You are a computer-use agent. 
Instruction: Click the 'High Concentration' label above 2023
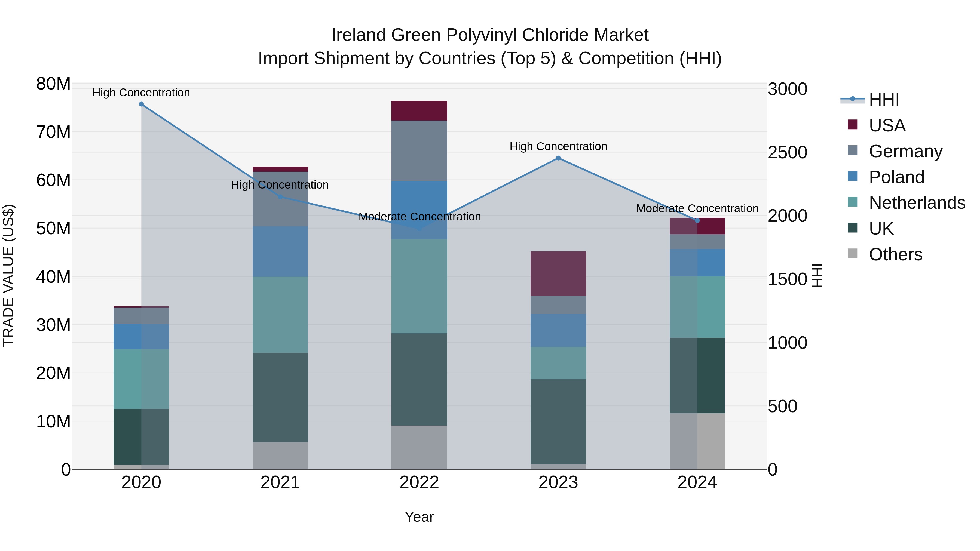[558, 146]
